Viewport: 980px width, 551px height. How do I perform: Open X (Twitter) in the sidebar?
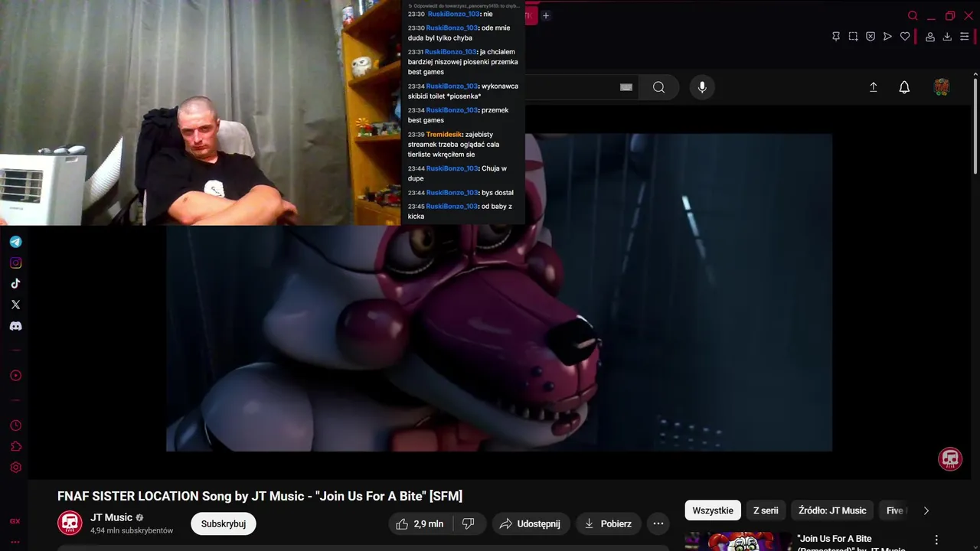[x=15, y=305]
